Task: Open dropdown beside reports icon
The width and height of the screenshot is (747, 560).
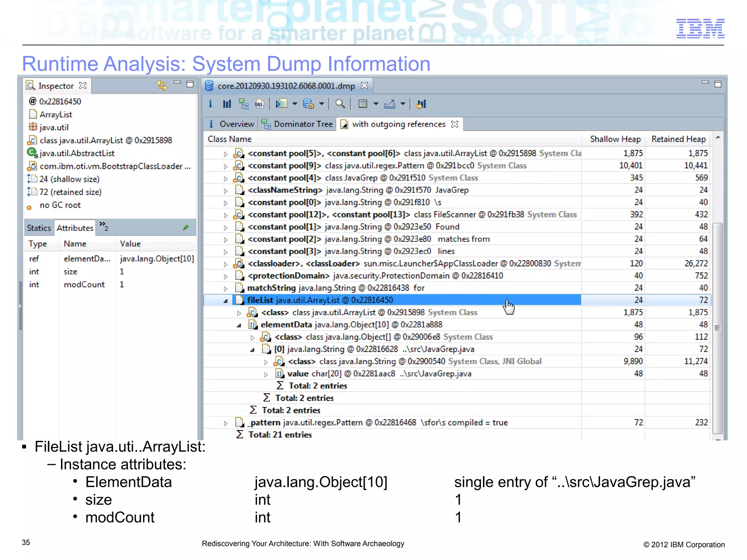Action: [x=322, y=104]
